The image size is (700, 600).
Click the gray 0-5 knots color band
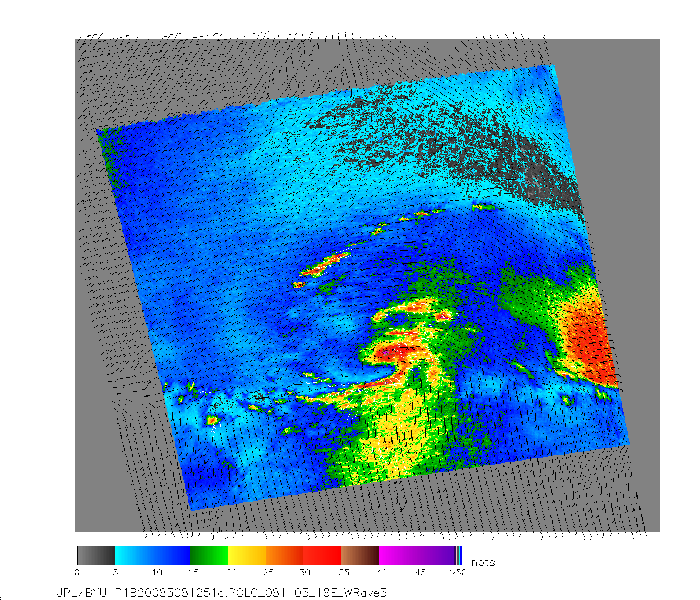coord(96,556)
